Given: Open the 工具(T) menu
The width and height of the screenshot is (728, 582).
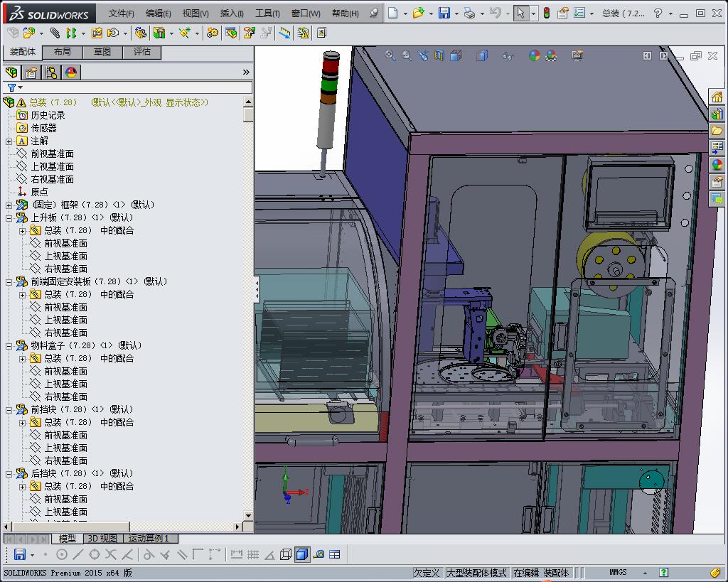Looking at the screenshot, I should tap(268, 14).
